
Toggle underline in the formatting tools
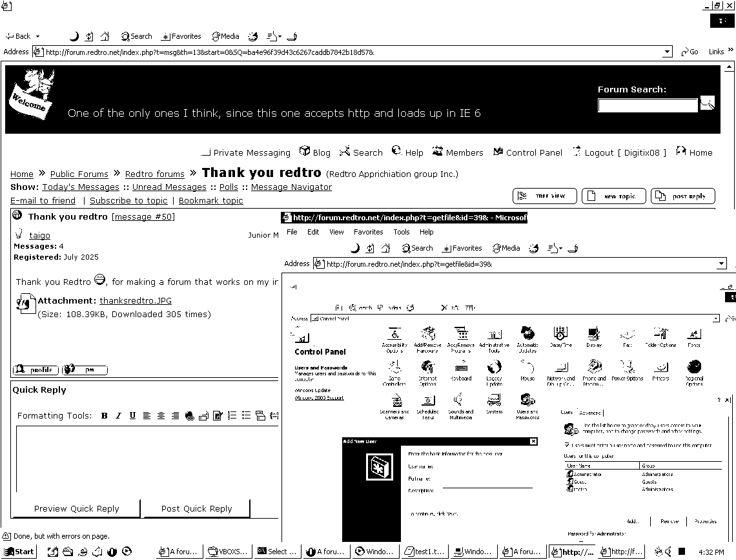132,416
